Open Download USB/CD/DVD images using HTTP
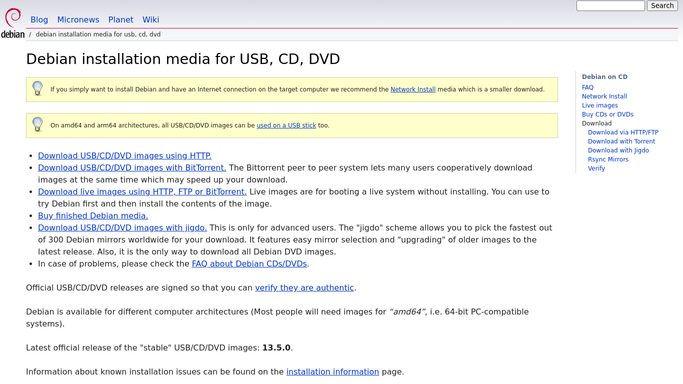Viewport: 683px width, 384px height. coord(125,156)
